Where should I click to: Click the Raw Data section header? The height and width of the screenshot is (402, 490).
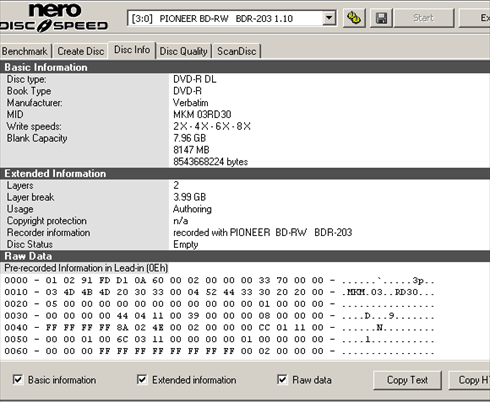click(x=245, y=256)
